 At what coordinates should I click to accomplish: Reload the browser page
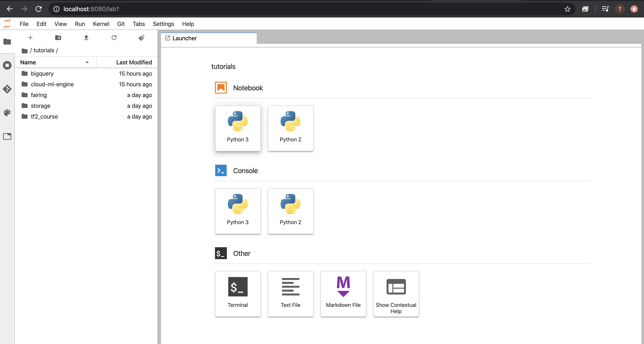click(38, 9)
